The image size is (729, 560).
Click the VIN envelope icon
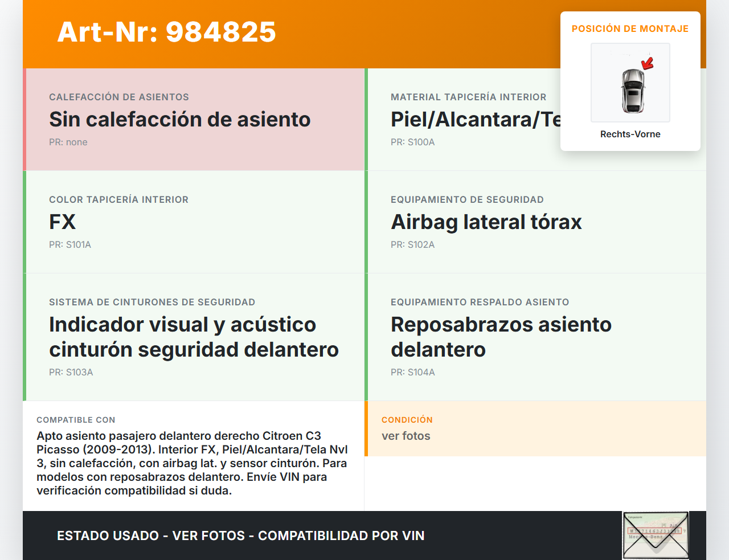[656, 535]
